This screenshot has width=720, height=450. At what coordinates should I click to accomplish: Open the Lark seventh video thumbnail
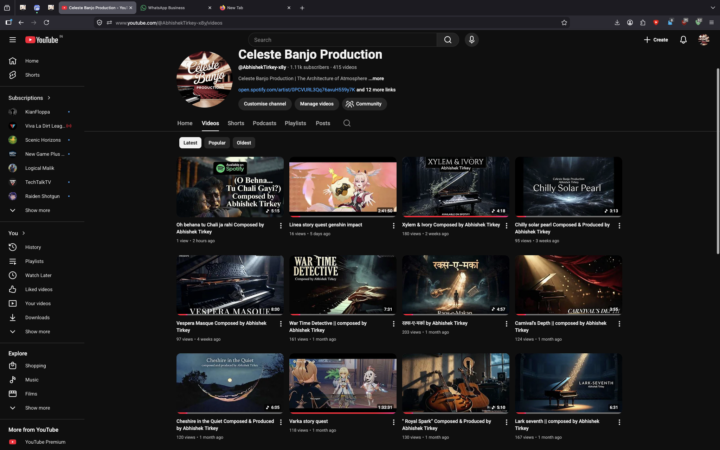(568, 383)
